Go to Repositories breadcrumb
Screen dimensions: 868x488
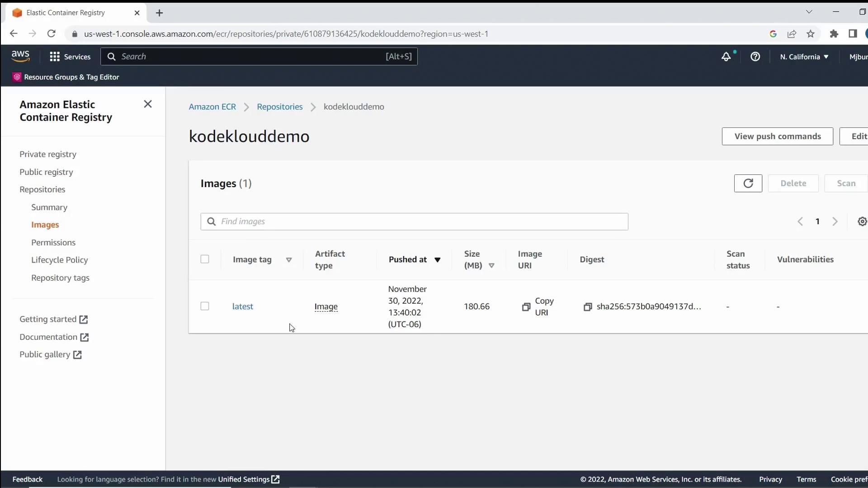(x=279, y=107)
